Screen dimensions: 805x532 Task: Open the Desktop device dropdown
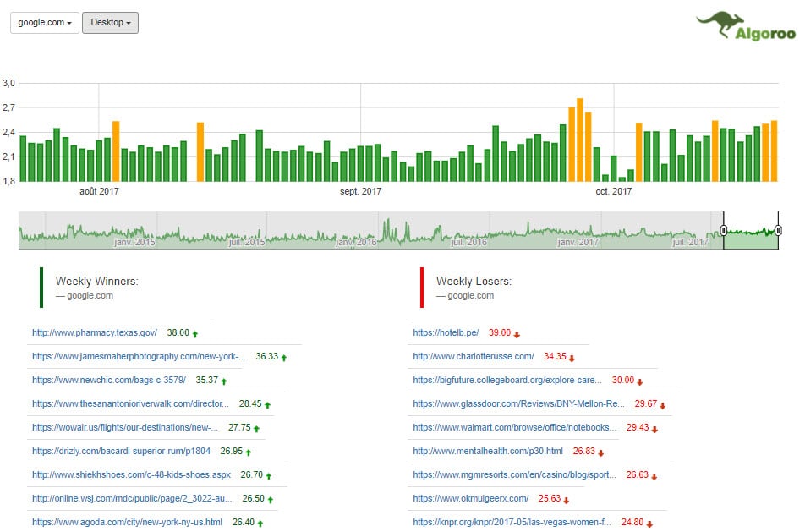point(111,23)
